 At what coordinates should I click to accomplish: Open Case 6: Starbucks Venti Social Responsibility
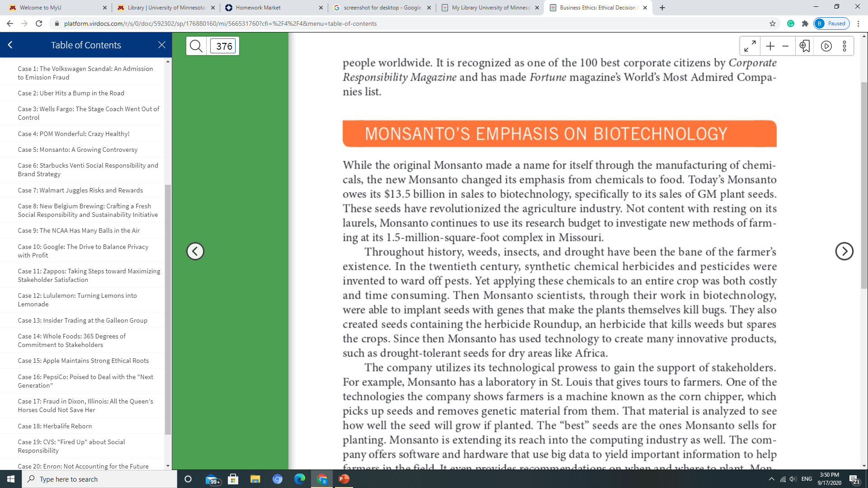(88, 169)
